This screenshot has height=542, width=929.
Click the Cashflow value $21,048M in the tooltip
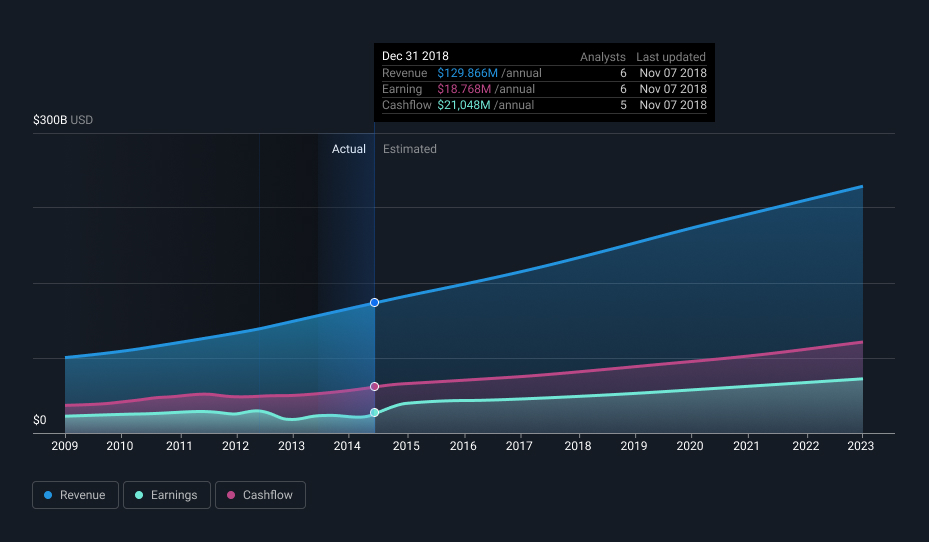[466, 105]
